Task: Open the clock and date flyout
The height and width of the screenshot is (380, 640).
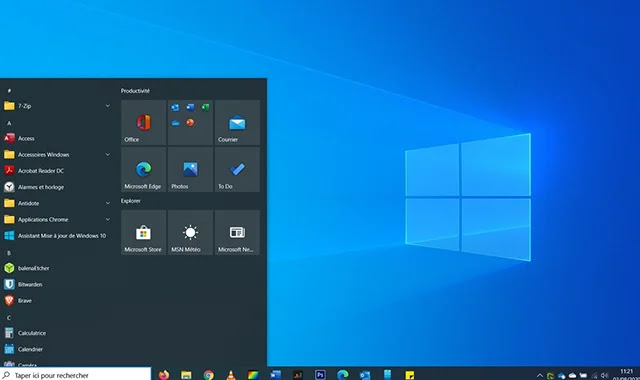Action: point(627,374)
